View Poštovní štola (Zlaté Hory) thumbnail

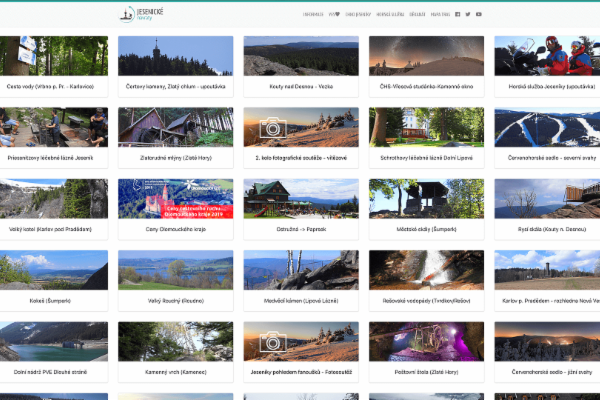pos(426,341)
